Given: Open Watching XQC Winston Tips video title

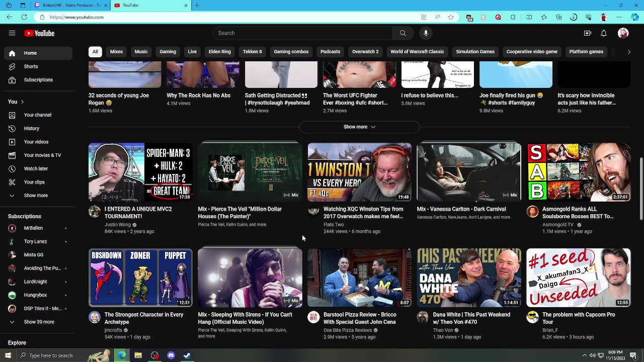Looking at the screenshot, I should tap(363, 213).
